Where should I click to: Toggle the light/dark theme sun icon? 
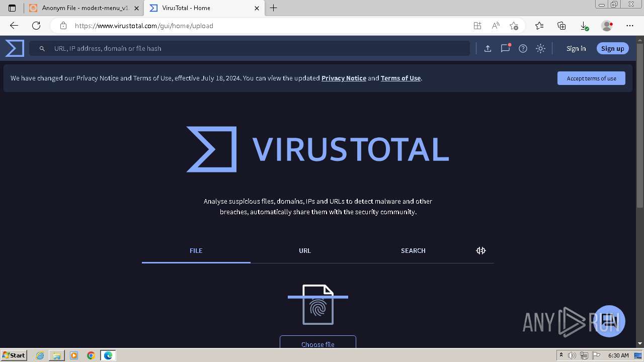540,48
